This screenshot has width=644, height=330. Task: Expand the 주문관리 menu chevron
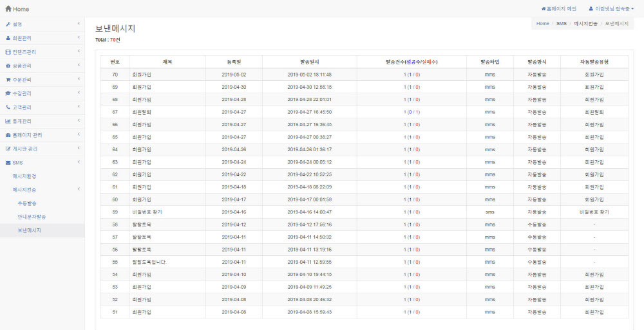coord(79,79)
